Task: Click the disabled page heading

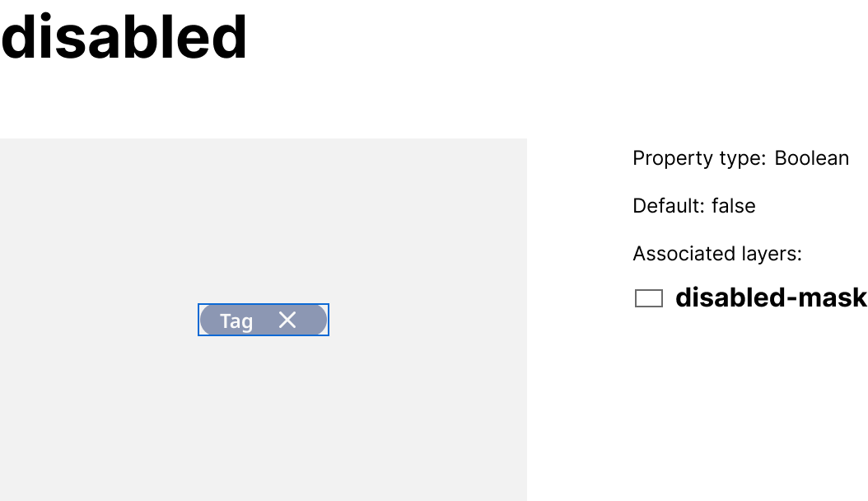Action: [124, 38]
